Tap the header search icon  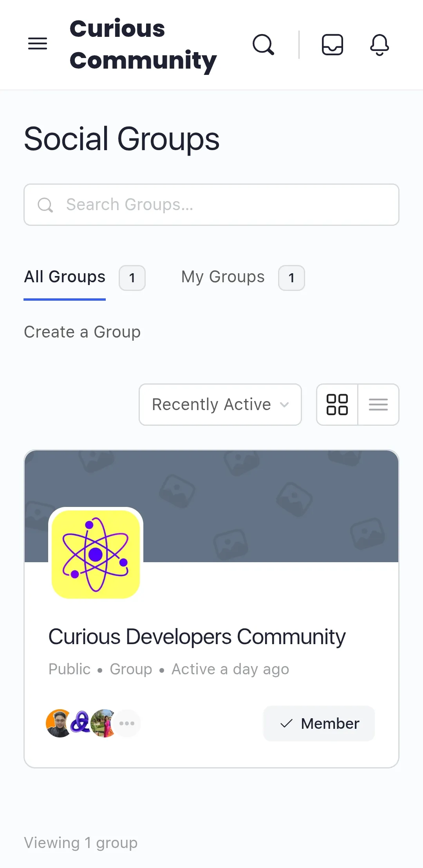[263, 45]
